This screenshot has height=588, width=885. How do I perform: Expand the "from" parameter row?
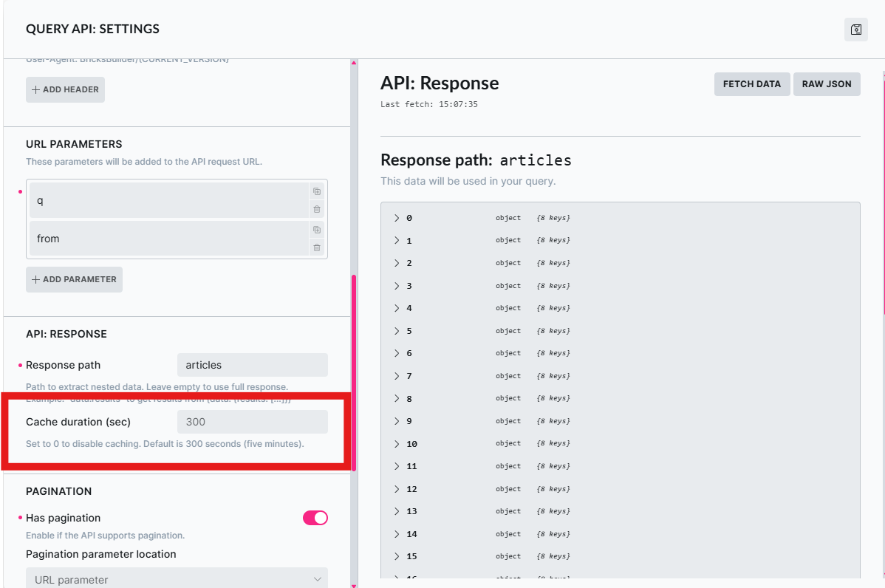(168, 239)
